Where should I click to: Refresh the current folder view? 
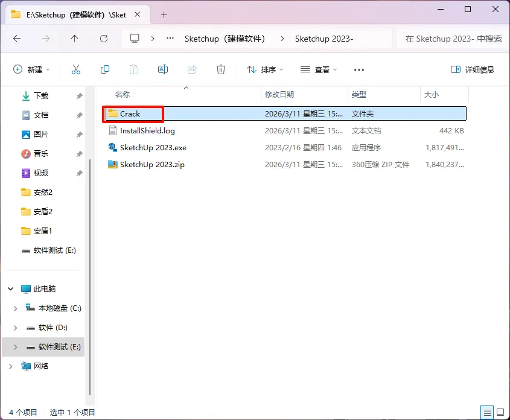point(104,39)
